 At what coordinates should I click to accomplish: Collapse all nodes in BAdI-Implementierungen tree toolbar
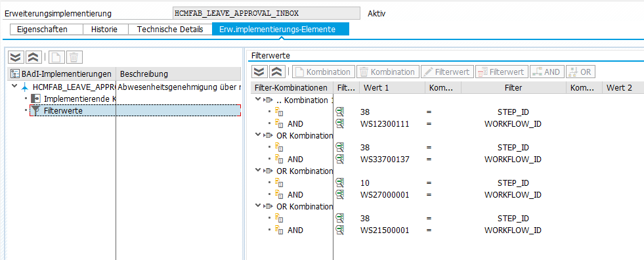point(33,57)
